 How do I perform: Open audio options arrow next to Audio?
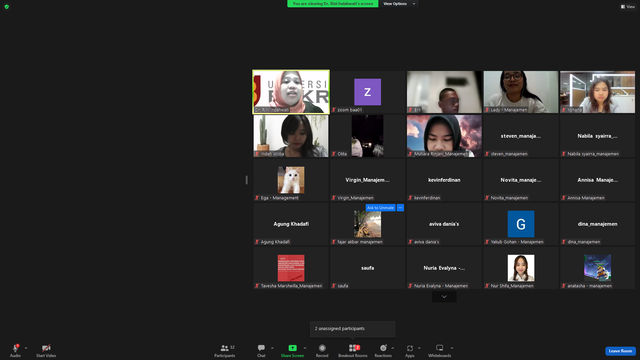pos(26,348)
